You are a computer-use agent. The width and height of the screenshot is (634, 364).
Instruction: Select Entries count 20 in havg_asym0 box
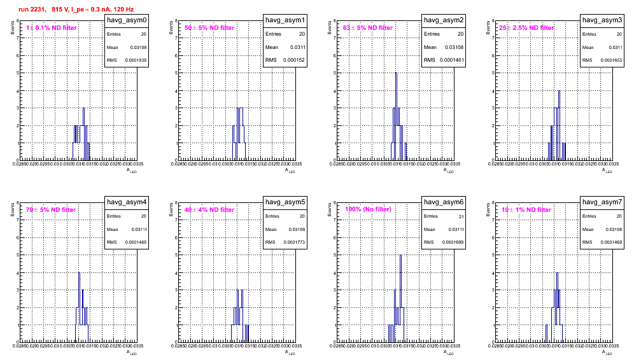(144, 34)
